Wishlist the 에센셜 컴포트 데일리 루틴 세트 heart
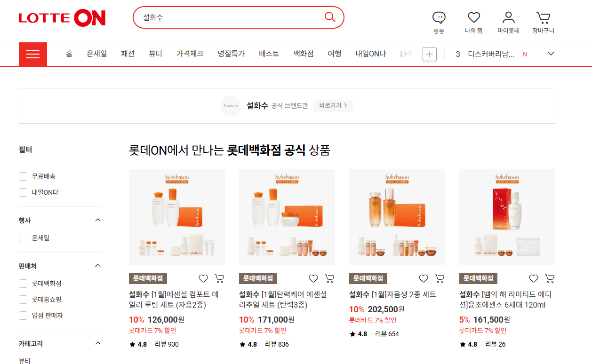Viewport: 592px width, 364px height. point(203,278)
